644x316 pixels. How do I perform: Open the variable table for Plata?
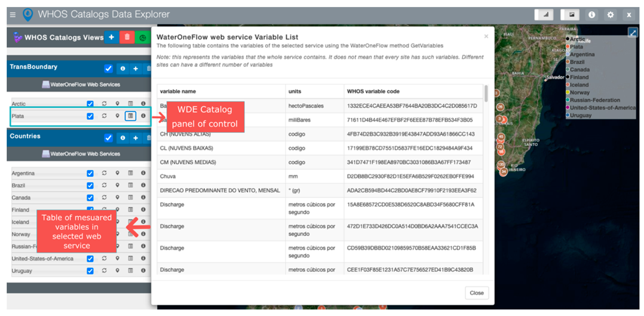click(x=130, y=116)
